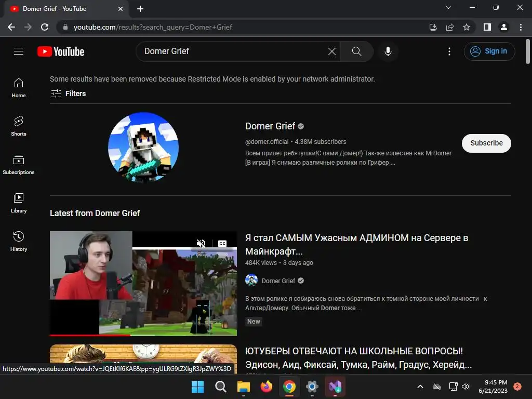Image resolution: width=532 pixels, height=399 pixels.
Task: Open the notification badge showing 2
Action: click(x=517, y=386)
